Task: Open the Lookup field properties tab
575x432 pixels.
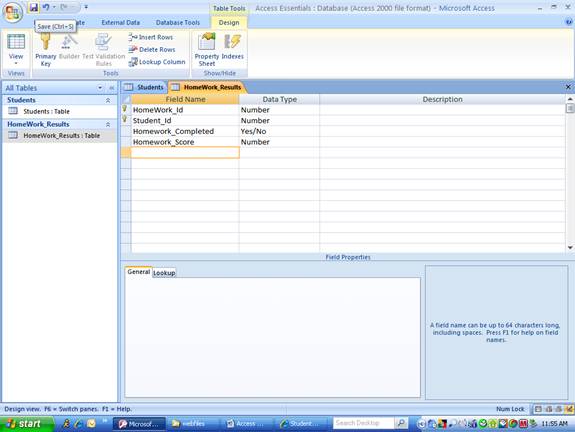Action: coord(164,273)
